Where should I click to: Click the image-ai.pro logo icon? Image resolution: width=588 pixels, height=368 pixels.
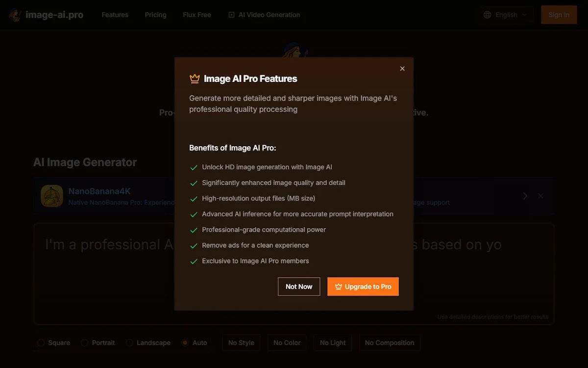pos(15,15)
